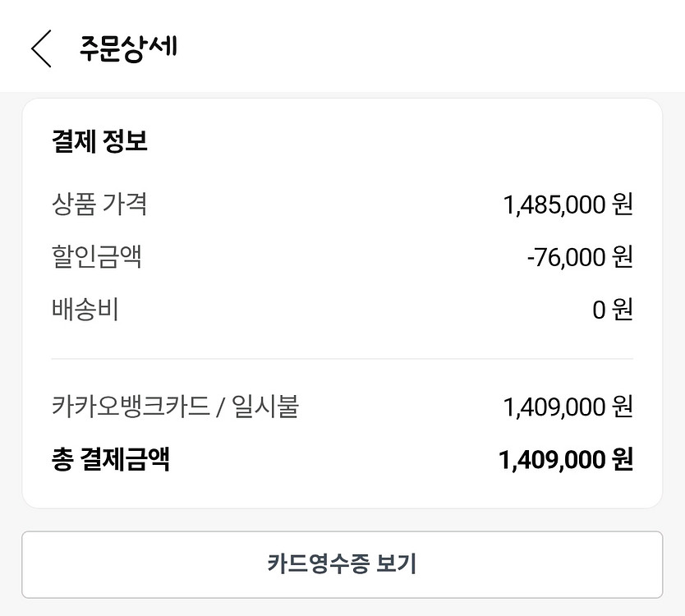
Task: Select the 1,485,000 원 product price
Action: [x=568, y=205]
